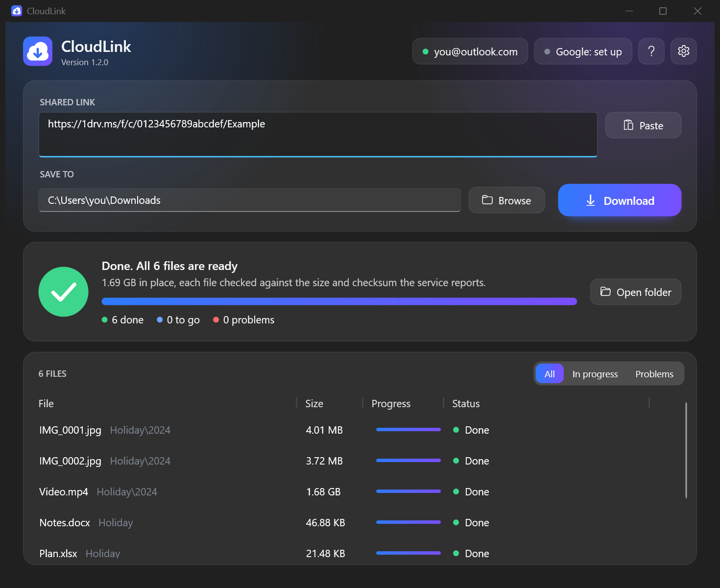720x588 pixels.
Task: Click the Paste button
Action: point(643,125)
